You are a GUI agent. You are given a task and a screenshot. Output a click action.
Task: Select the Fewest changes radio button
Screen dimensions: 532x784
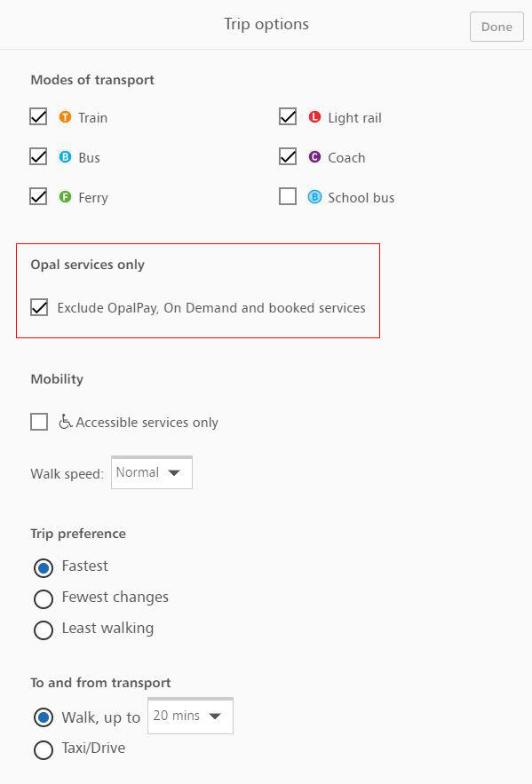[x=43, y=598]
